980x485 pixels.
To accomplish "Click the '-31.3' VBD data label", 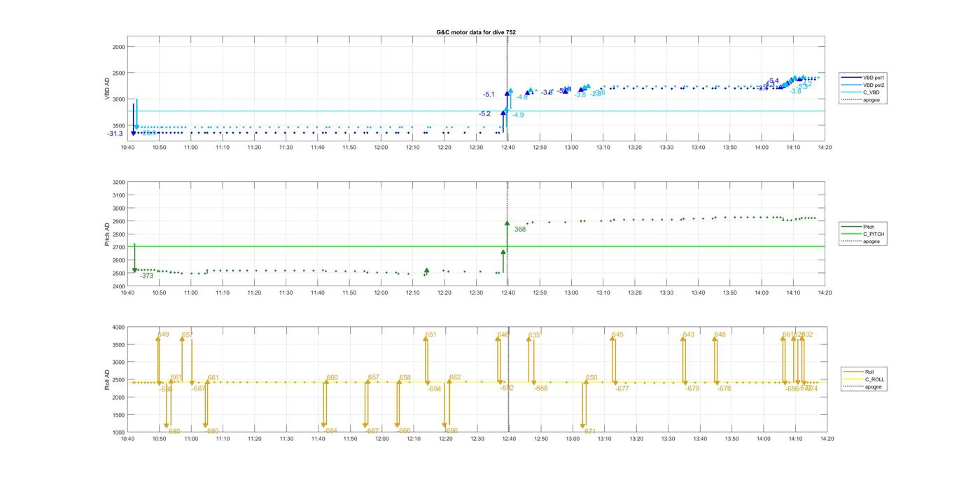I will click(x=115, y=134).
